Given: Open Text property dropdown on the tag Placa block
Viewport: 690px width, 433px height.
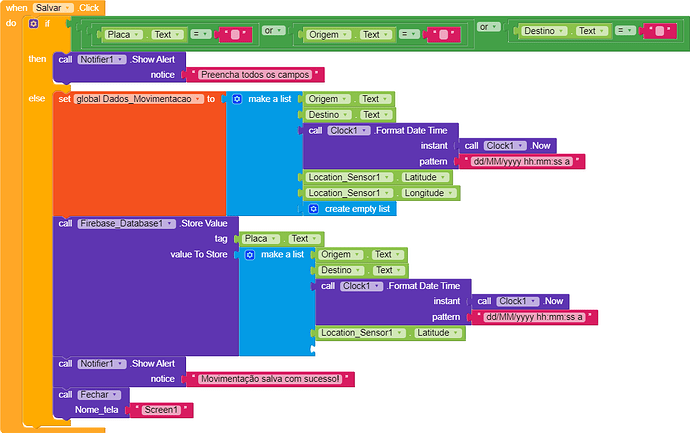Looking at the screenshot, I should click(x=305, y=239).
